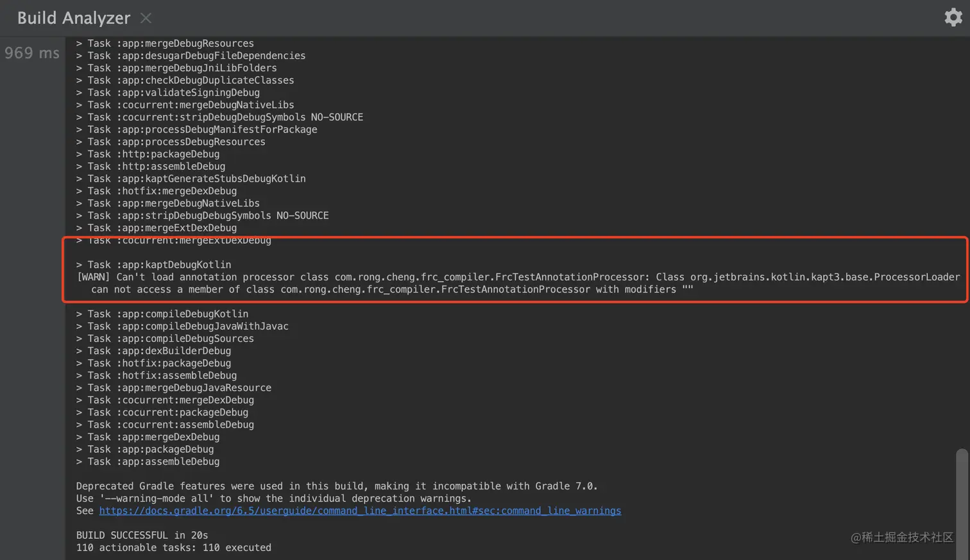Click the line 'Task :app:processDebugManifestForPackage'
Screen dimensions: 970x560
pyautogui.click(x=196, y=130)
